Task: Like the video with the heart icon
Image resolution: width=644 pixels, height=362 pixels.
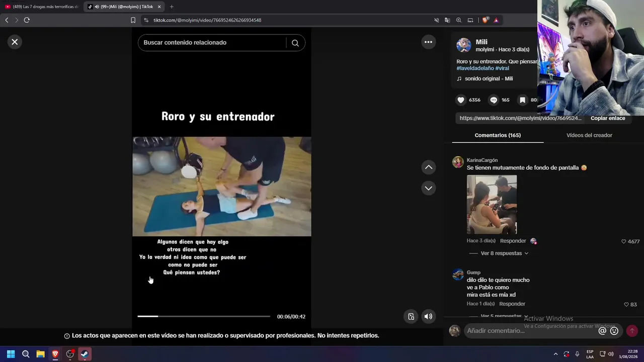Action: coord(460,100)
